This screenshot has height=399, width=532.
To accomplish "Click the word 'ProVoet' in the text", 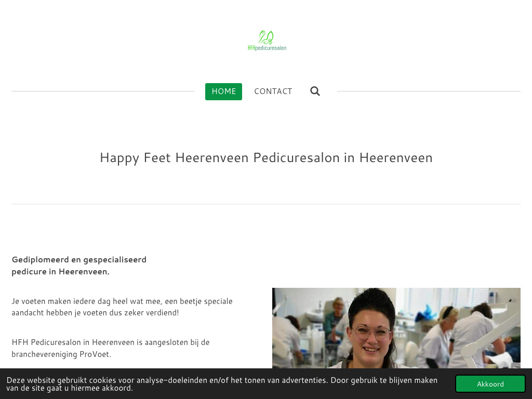I will tap(95, 354).
